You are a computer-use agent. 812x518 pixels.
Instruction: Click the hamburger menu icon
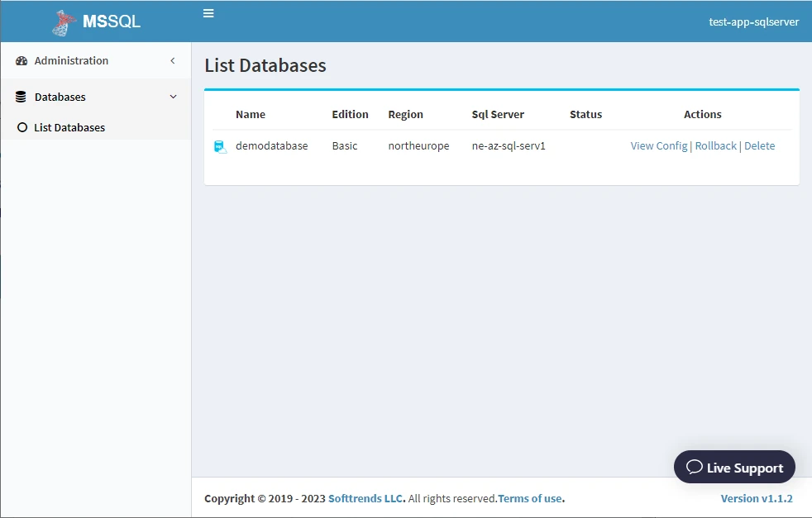(x=208, y=13)
